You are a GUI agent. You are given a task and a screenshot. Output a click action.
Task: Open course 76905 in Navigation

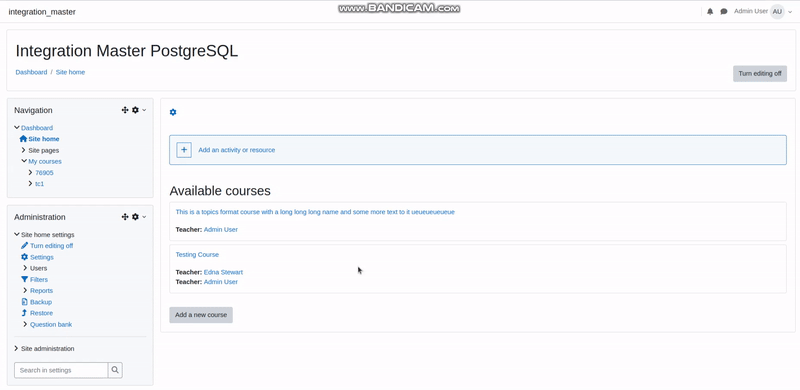click(44, 173)
